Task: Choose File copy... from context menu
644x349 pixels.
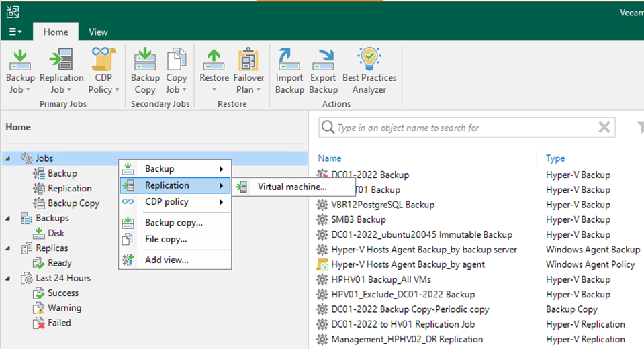Action: click(175, 239)
